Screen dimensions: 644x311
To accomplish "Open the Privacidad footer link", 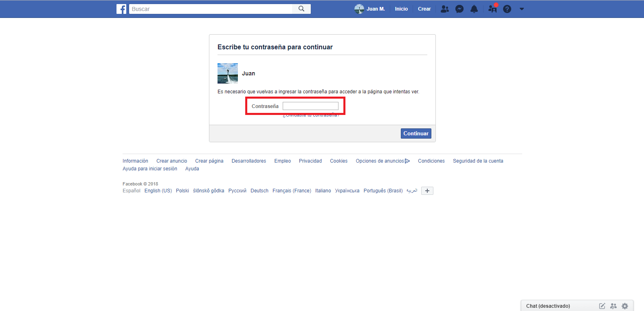I will coord(310,161).
